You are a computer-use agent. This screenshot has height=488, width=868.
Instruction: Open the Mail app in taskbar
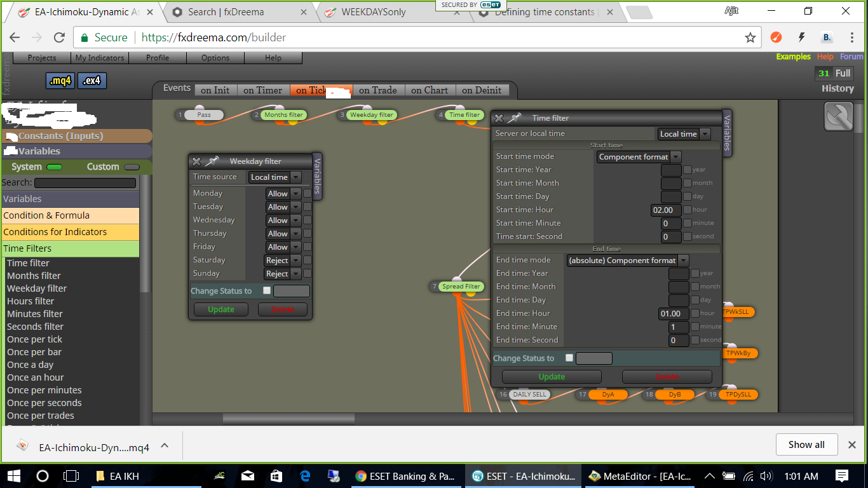pyautogui.click(x=248, y=475)
